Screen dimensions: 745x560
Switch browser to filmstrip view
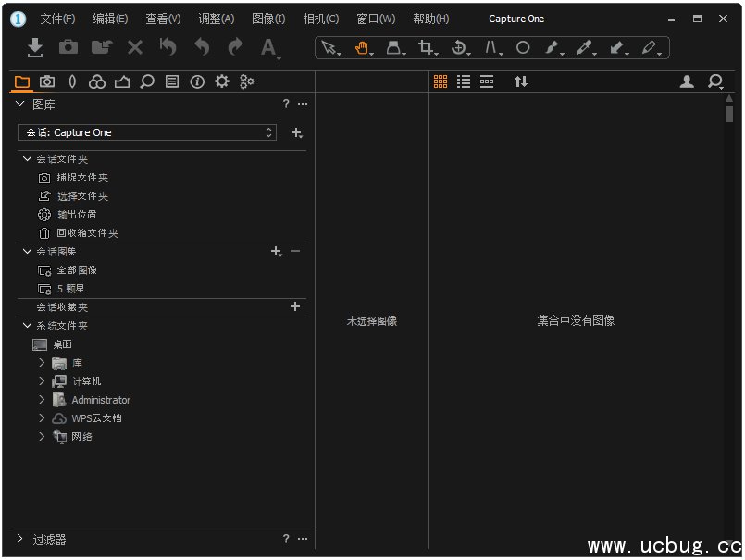click(487, 81)
